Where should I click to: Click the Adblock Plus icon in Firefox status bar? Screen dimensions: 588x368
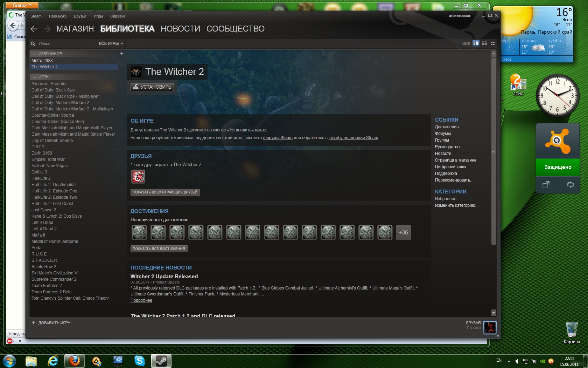(x=10, y=341)
